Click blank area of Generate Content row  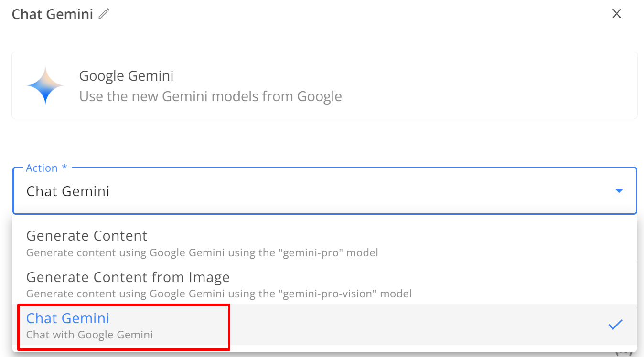[x=506, y=242]
